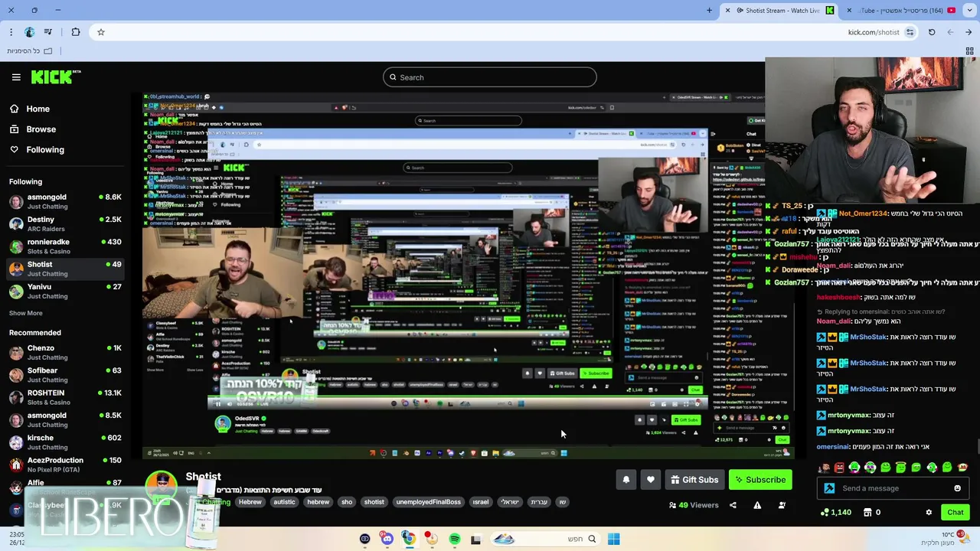Go to Home in the sidebar
The width and height of the screenshot is (980, 551).
31,109
